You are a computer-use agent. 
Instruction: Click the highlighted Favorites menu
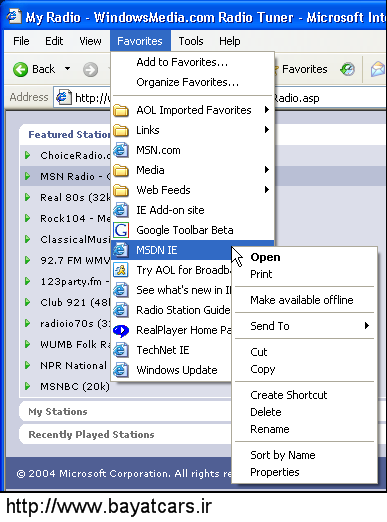point(140,41)
